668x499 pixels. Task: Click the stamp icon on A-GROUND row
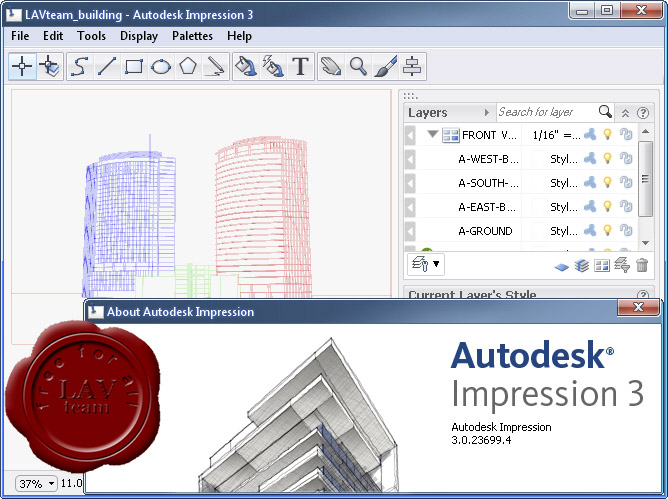(590, 231)
